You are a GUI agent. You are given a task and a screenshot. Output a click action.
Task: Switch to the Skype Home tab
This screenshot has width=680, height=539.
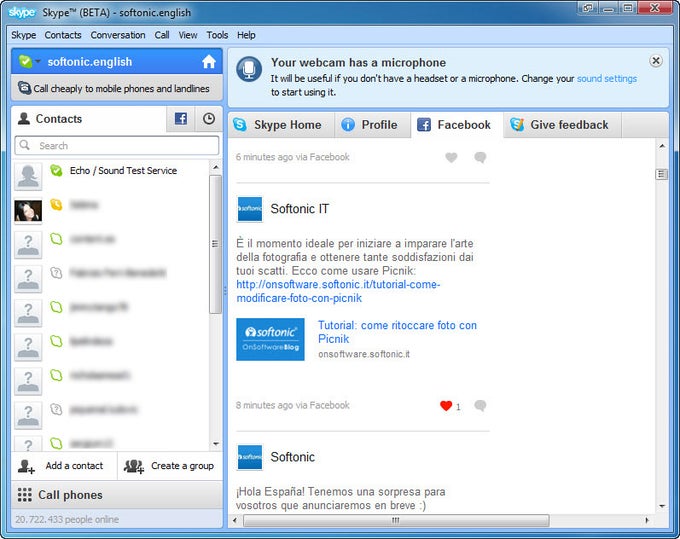coord(281,125)
